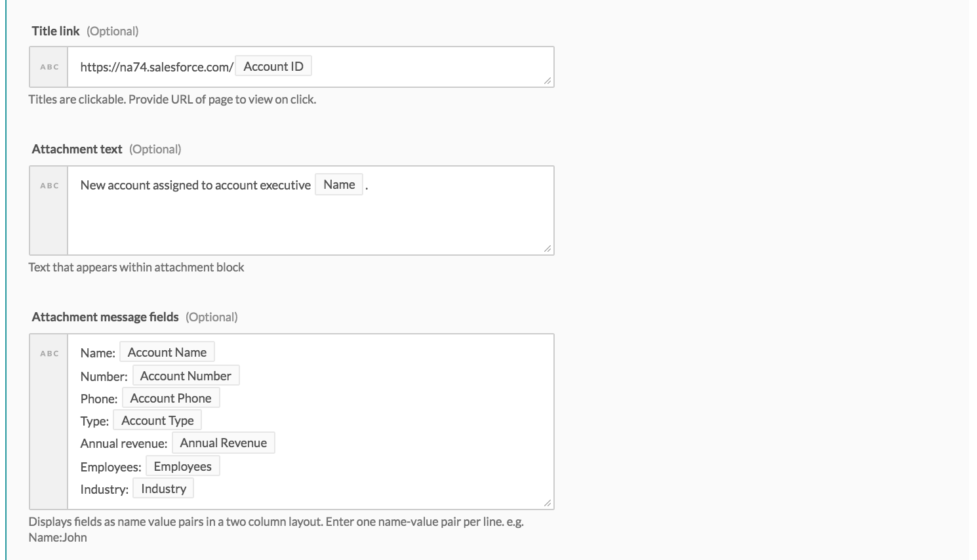Select the Industry field token

163,488
